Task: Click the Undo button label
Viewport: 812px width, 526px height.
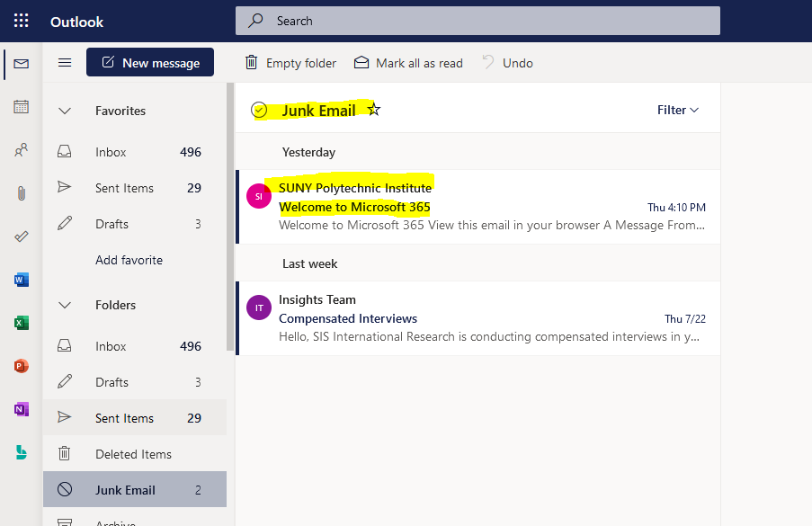Action: tap(518, 63)
